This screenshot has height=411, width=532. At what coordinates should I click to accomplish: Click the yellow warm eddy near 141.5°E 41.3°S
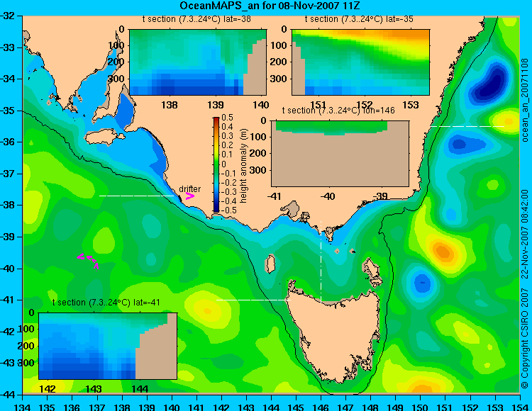(x=207, y=310)
